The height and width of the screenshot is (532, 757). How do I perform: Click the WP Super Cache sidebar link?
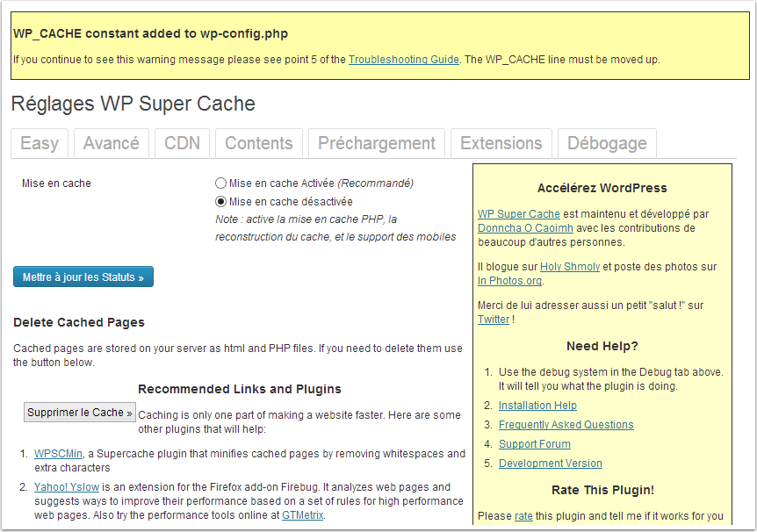click(x=518, y=214)
